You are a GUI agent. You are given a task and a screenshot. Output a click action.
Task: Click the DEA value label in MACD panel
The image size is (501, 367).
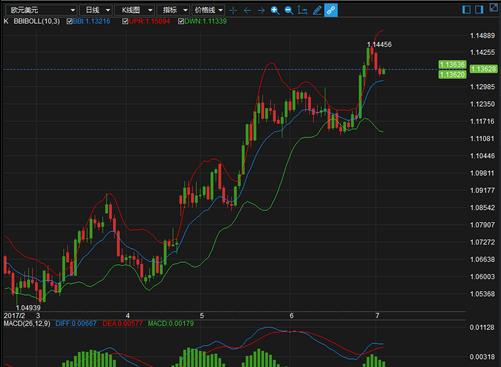pyautogui.click(x=123, y=324)
